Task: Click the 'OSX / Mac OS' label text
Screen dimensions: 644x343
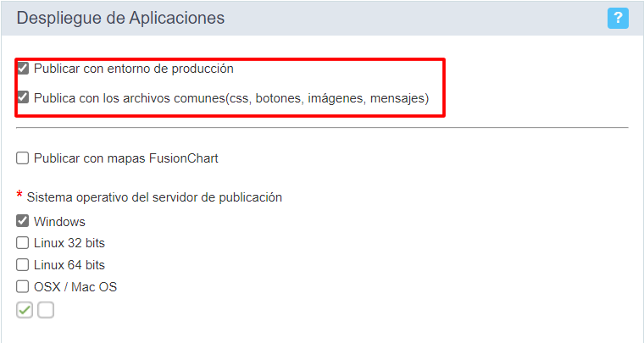Action: tap(75, 287)
